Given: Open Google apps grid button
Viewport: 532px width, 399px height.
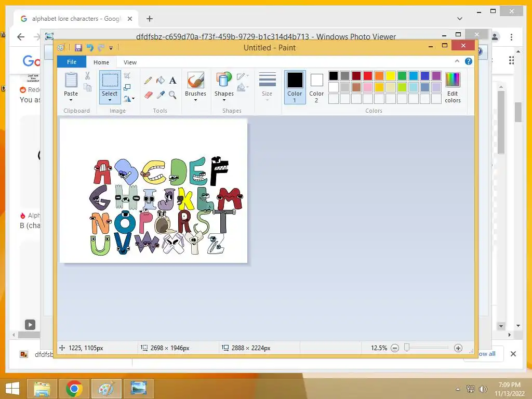Looking at the screenshot, I should tap(511, 61).
